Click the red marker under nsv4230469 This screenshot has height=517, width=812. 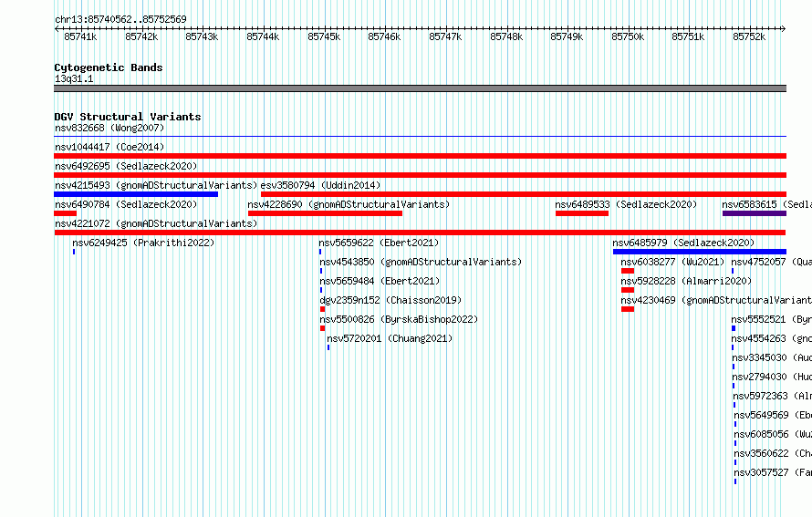pos(628,309)
